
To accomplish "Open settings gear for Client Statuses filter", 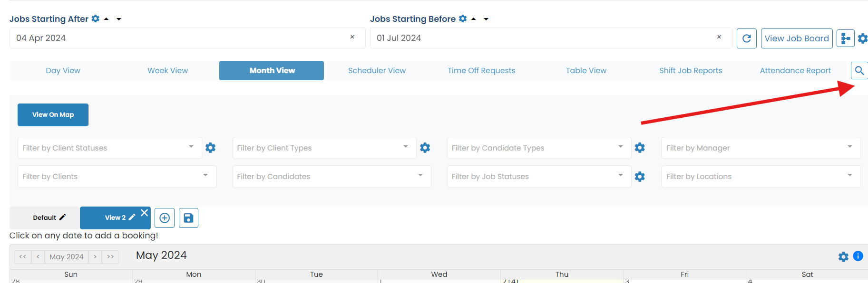I will 210,148.
